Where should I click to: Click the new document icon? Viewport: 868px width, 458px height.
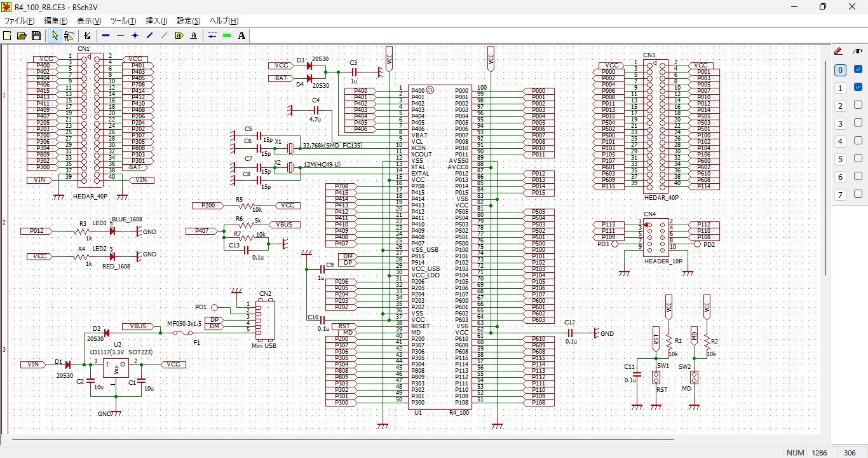pos(7,36)
